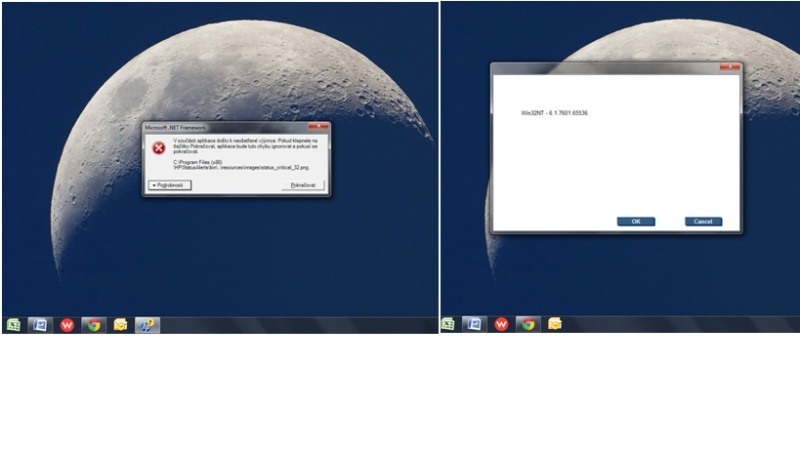This screenshot has width=800, height=449.
Task: Open Chrome in taskbar below .NET error dialog
Action: click(x=93, y=324)
